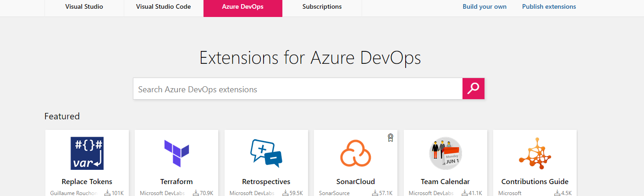
Task: Open the Contributions Guide network icon
Action: pyautogui.click(x=535, y=153)
